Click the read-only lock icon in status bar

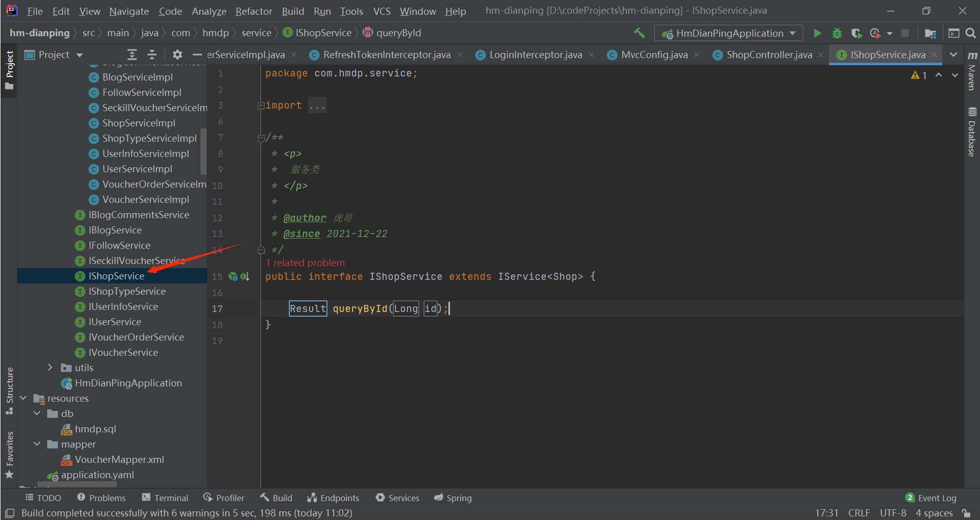tap(966, 513)
